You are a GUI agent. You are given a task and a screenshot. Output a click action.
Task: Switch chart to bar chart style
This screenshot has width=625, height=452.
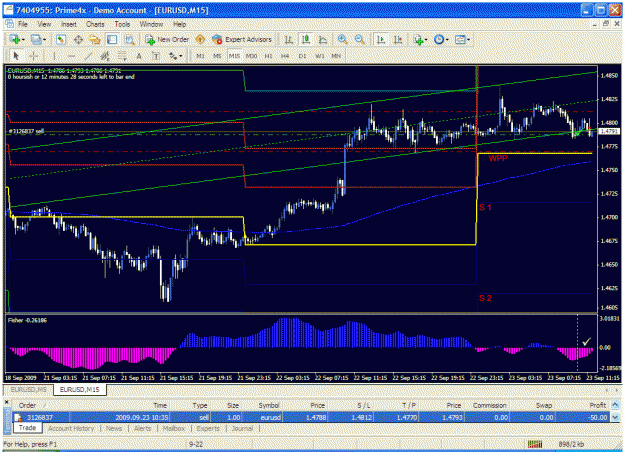coord(289,39)
